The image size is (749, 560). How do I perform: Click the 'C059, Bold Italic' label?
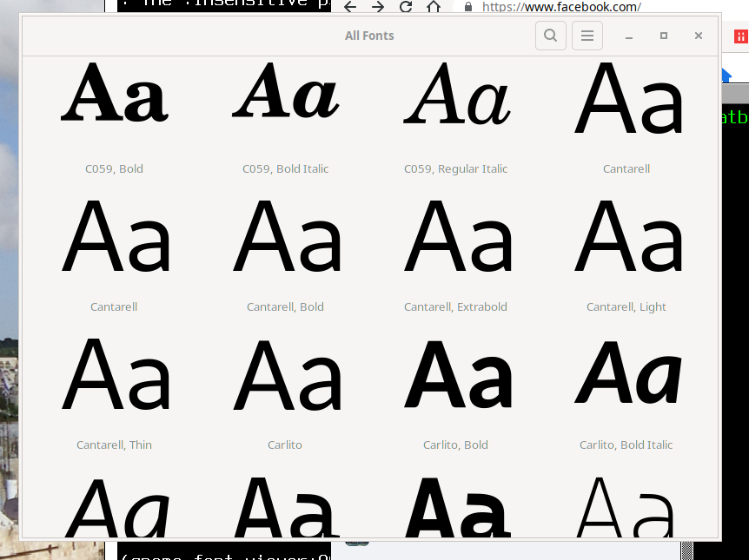click(286, 169)
